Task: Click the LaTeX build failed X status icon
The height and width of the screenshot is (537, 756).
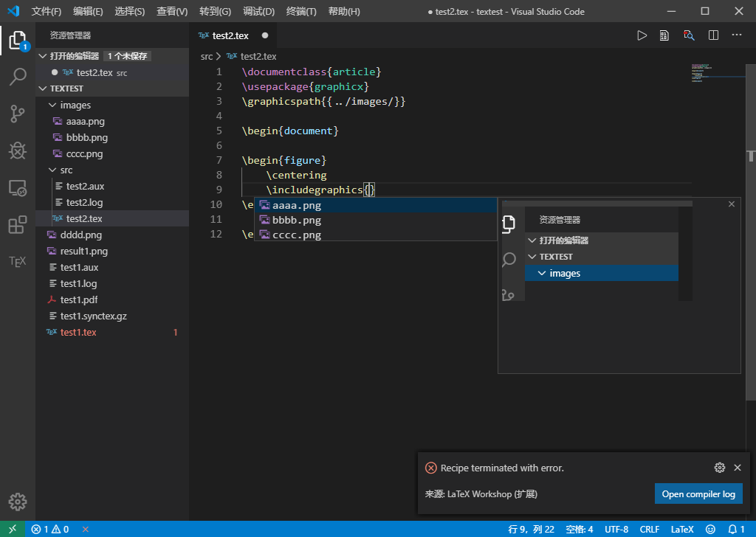Action: [86, 530]
